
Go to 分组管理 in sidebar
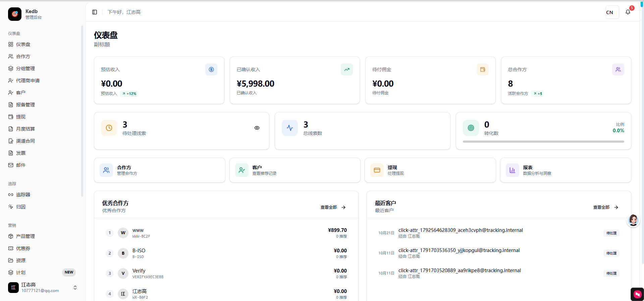[x=43, y=68]
